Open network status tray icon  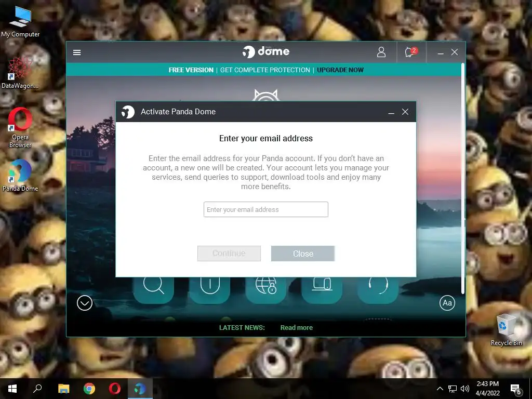453,389
